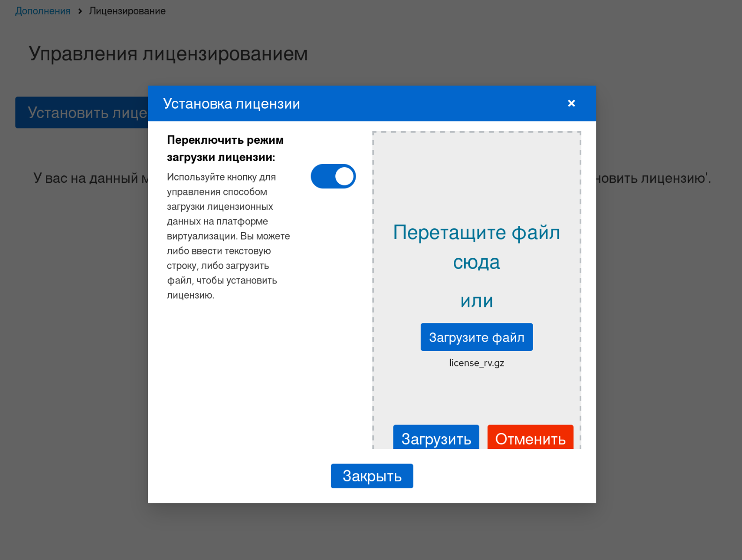Image resolution: width=742 pixels, height=560 pixels.
Task: Click the 'Установить лицензию' background button
Action: pyautogui.click(x=82, y=112)
